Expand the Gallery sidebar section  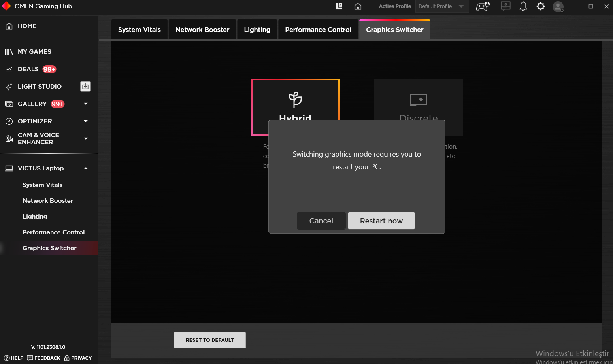[x=86, y=104]
